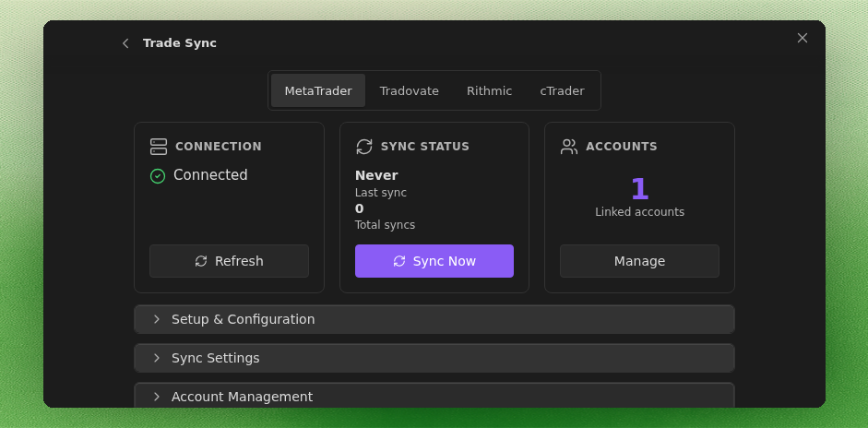Click the 'Never' last sync value

[376, 175]
